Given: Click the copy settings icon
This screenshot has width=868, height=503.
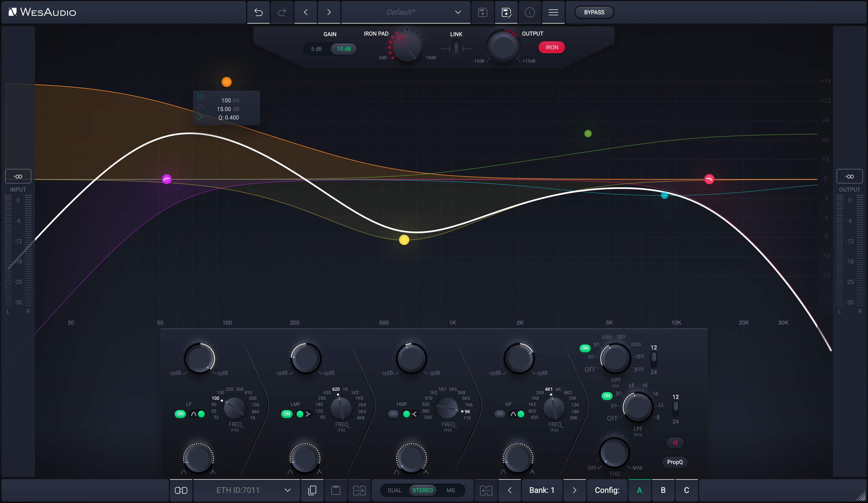Looking at the screenshot, I should pyautogui.click(x=312, y=490).
